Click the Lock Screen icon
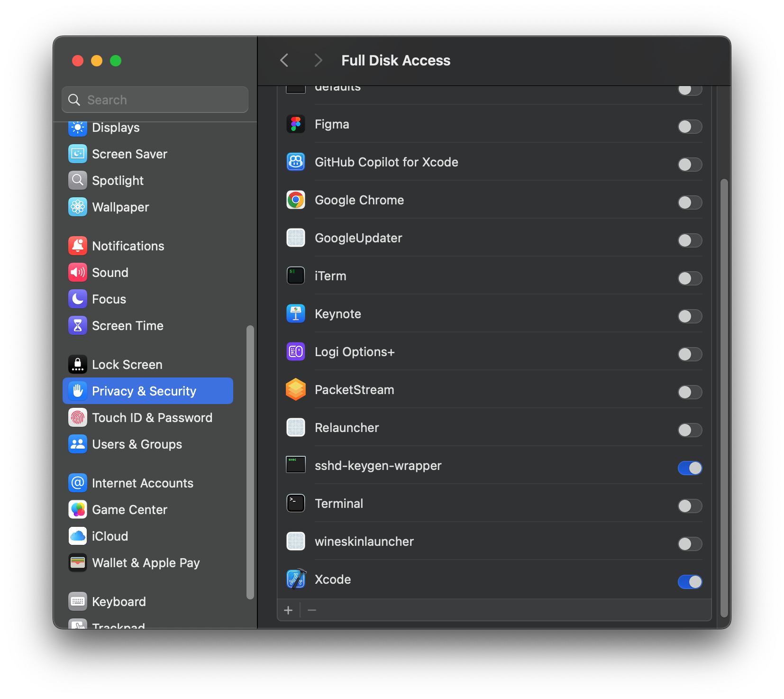The image size is (784, 699). tap(78, 364)
